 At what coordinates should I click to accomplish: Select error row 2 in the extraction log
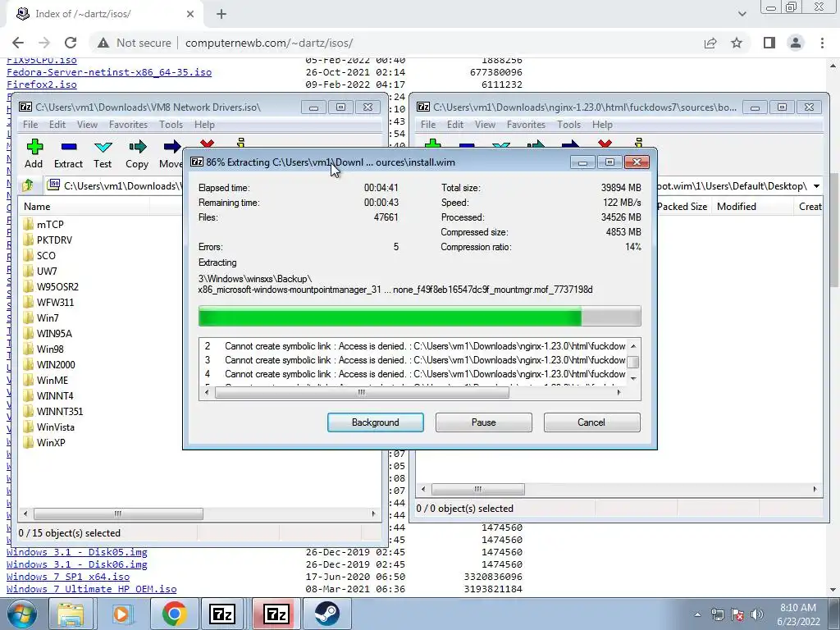pyautogui.click(x=413, y=346)
